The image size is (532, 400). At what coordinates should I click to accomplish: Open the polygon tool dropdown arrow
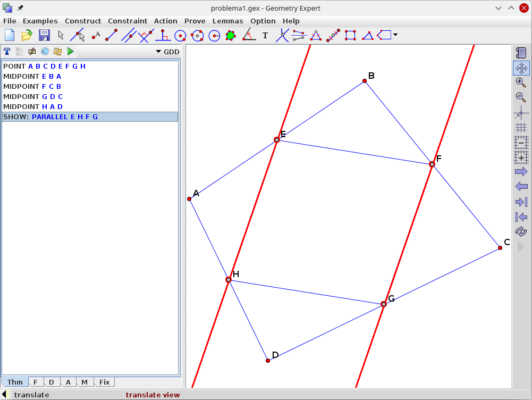[395, 35]
